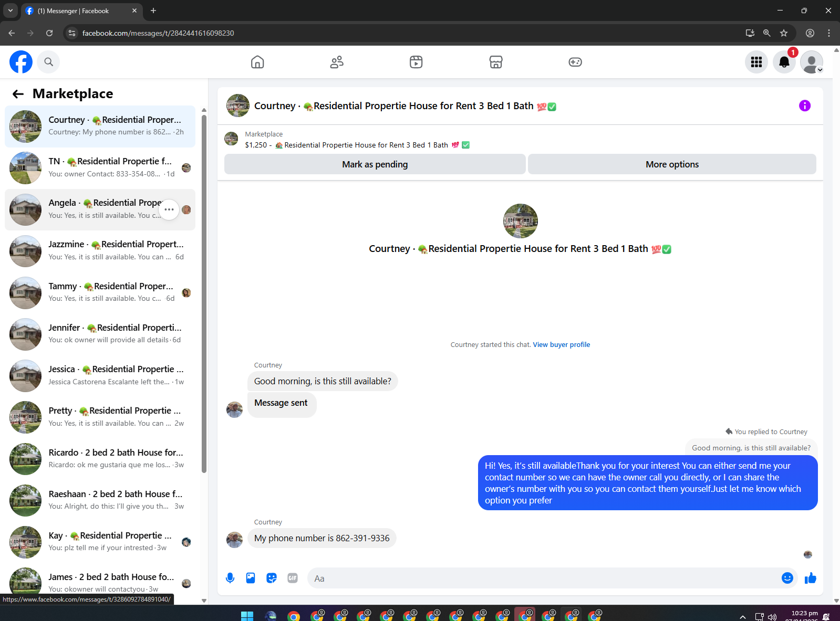Screen dimensions: 840x621
Task: Go to Facebook Home feed
Action: point(257,62)
